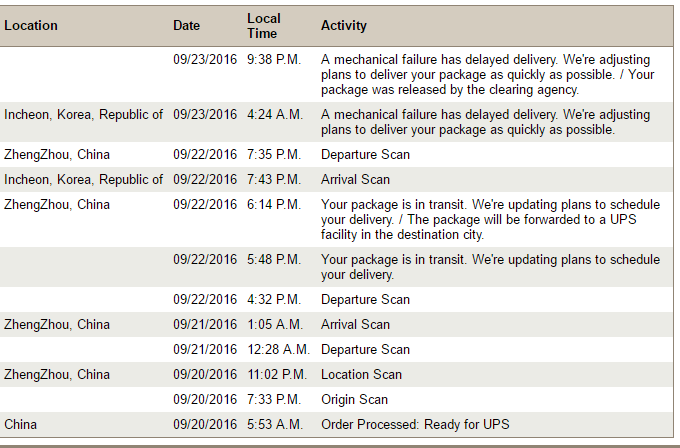Click the 5:48 P.M. time cell
Viewport: 680px width, 448px height.
274,260
